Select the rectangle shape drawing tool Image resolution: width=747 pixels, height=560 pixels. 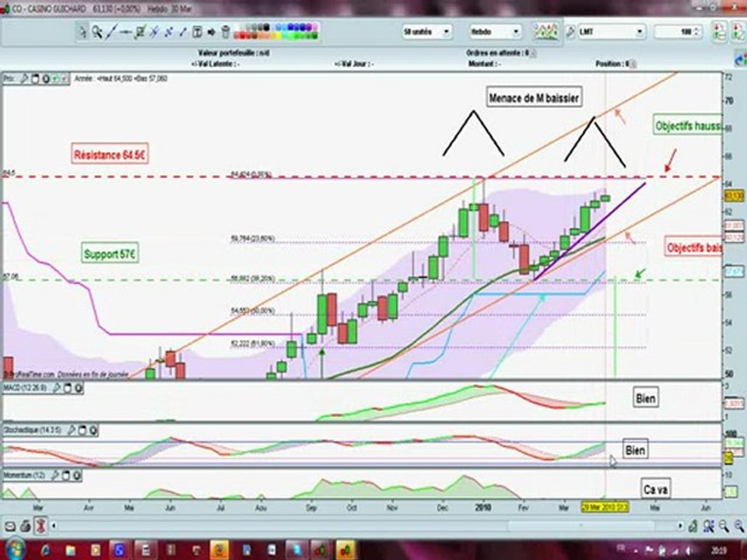[x=139, y=32]
